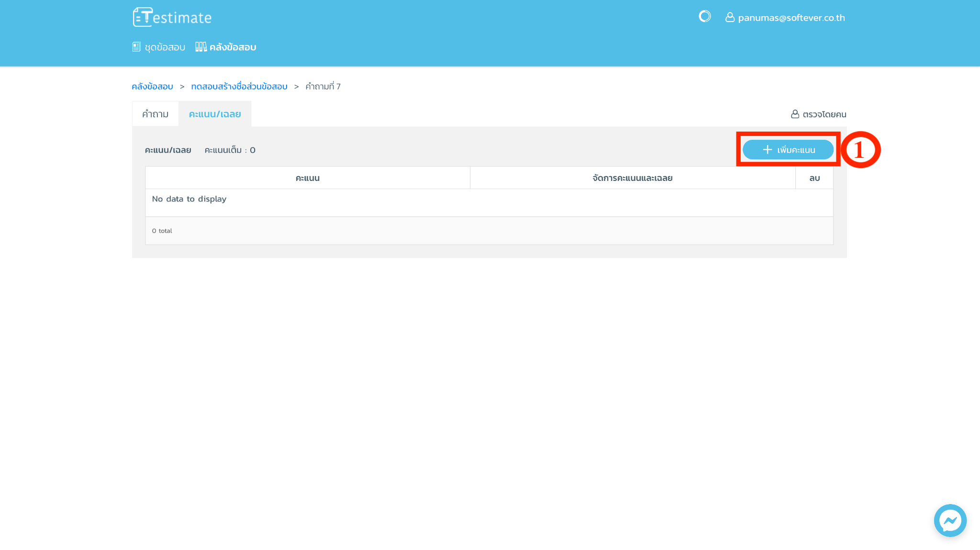Click the ตรวจโดยคน text label
The width and height of the screenshot is (980, 550).
[824, 114]
